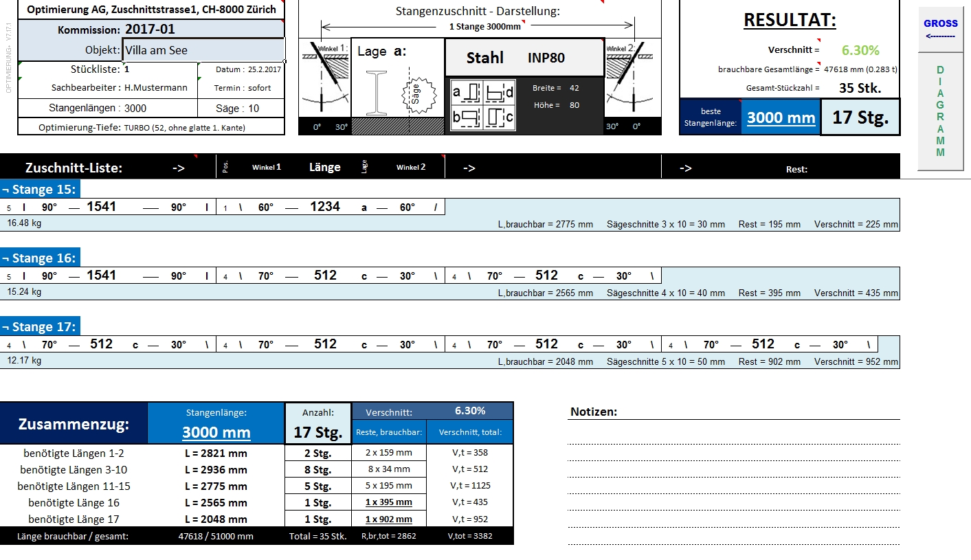971x560 pixels.
Task: Click the underlined 1 x 902 mm cell
Action: point(389,519)
